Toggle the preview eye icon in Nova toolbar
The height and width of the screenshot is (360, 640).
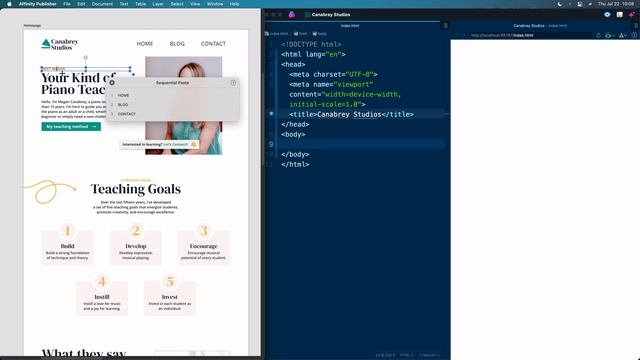tap(607, 15)
